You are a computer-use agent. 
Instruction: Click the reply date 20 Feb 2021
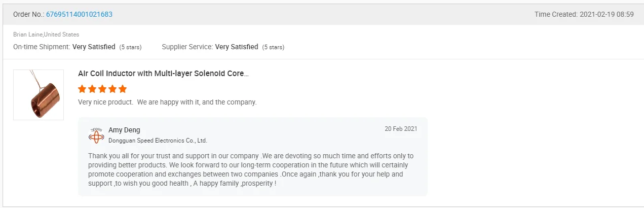pos(401,129)
